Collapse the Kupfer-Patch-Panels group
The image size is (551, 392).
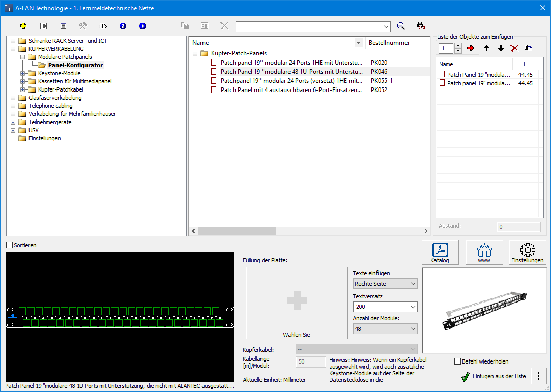[196, 53]
